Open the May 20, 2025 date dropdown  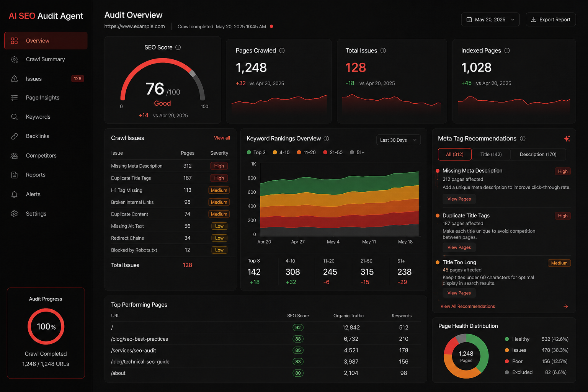click(490, 20)
